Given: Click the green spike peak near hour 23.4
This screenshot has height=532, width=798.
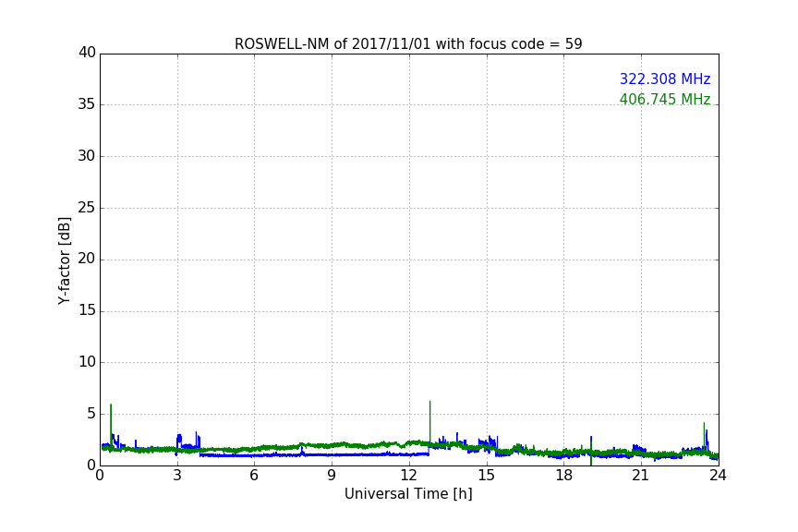Looking at the screenshot, I should click(x=704, y=423).
